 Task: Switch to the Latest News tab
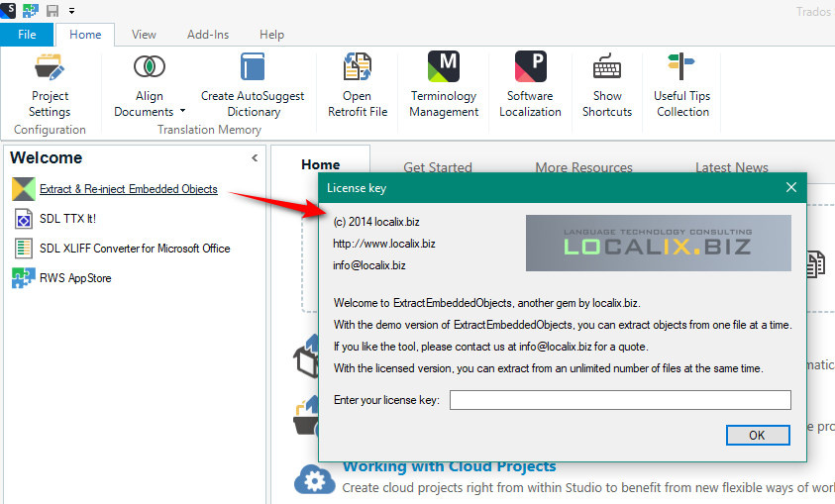[x=732, y=167]
